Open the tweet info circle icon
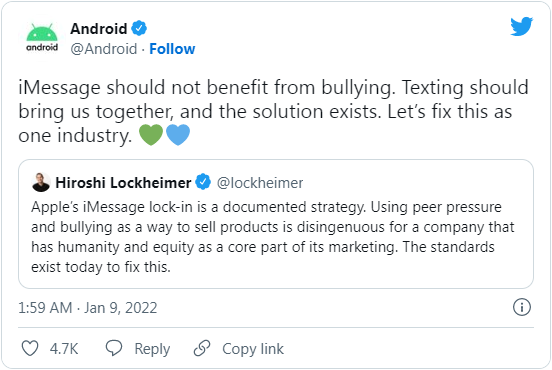 click(x=521, y=307)
